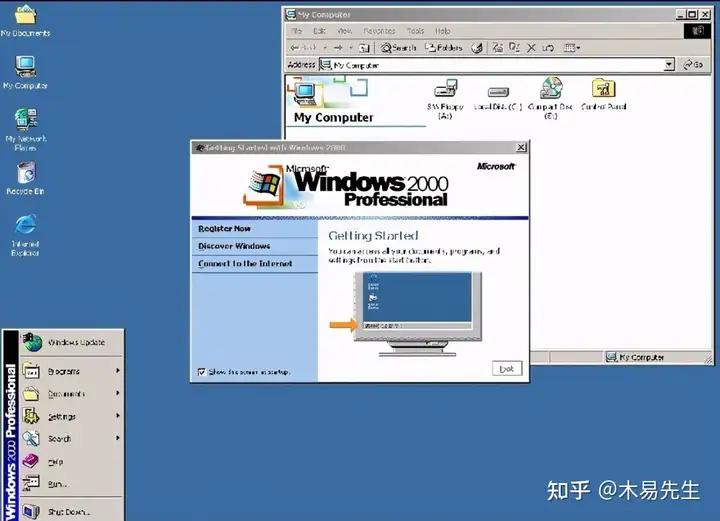This screenshot has width=720, height=521.
Task: Click the My Computer title bar
Action: [480, 15]
